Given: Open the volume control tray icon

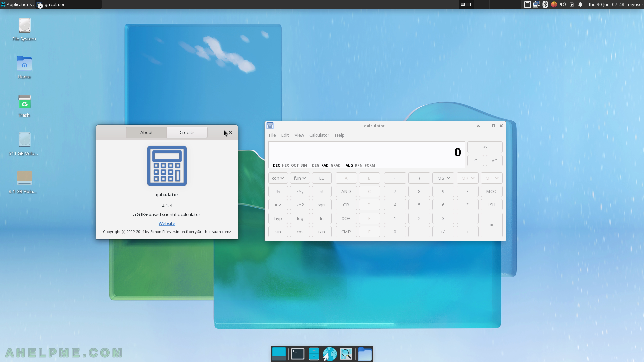Looking at the screenshot, I should click(x=562, y=4).
